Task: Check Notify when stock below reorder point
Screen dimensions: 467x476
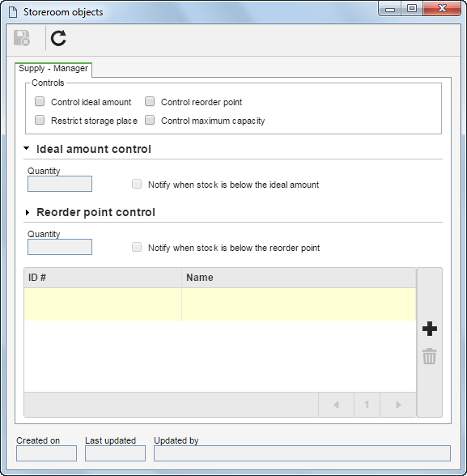Action: [x=137, y=247]
